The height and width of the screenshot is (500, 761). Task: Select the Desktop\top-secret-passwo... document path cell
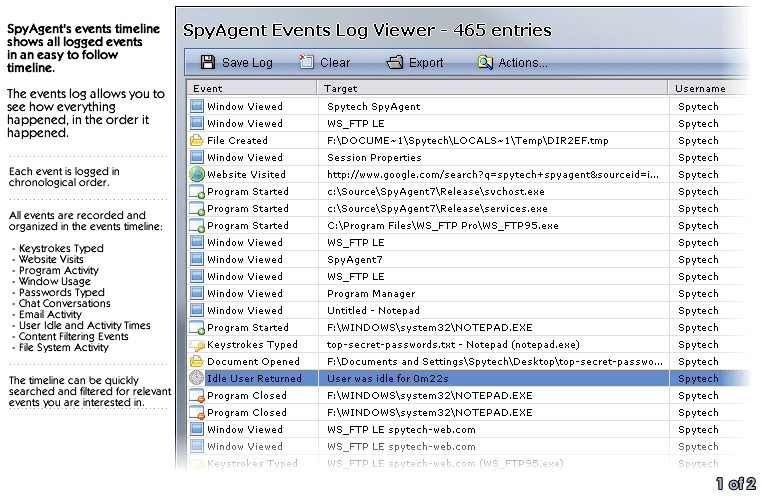tap(494, 361)
